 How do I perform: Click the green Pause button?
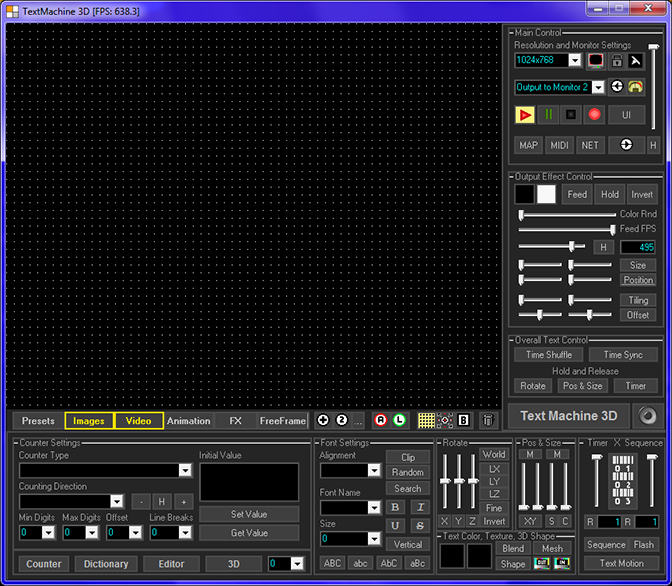[548, 115]
